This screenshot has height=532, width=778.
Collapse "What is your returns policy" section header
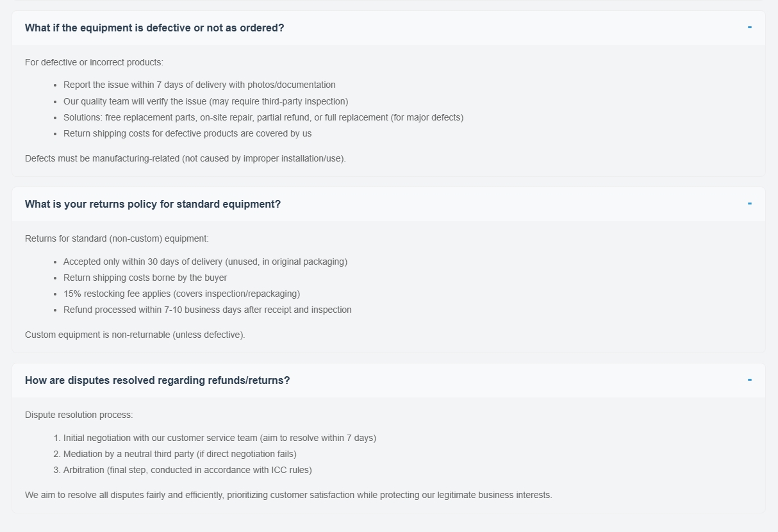point(153,204)
